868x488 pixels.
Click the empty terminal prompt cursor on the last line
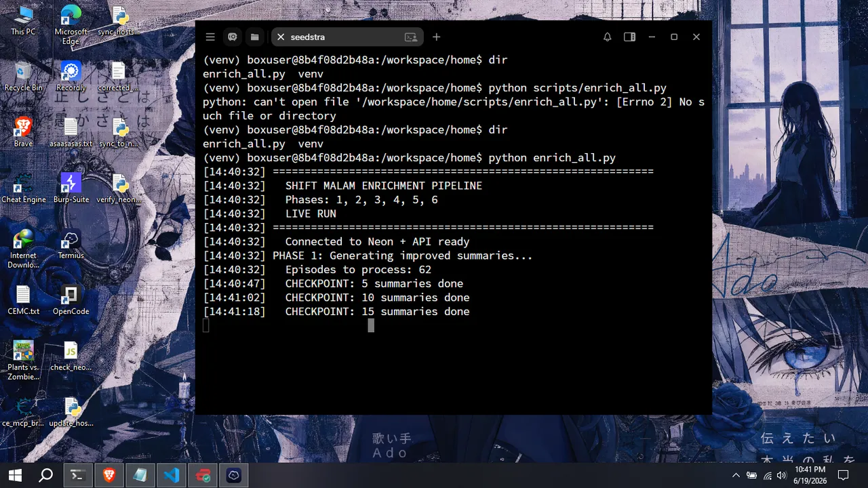206,325
